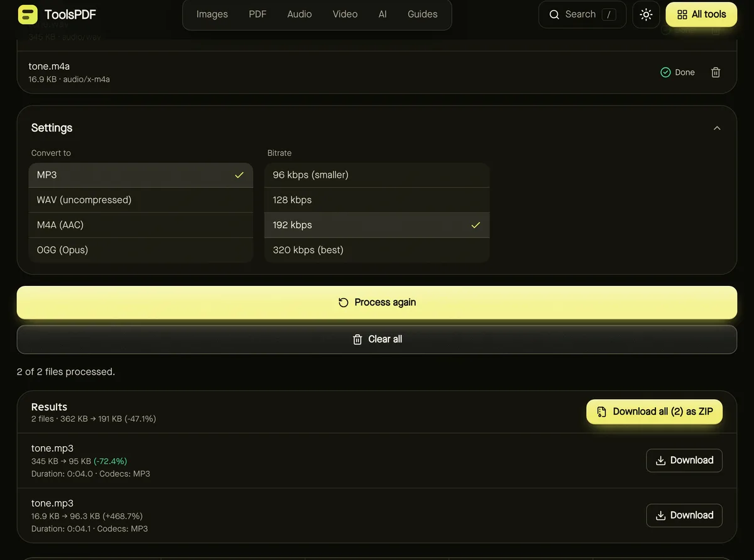Open the Search box

tap(582, 14)
